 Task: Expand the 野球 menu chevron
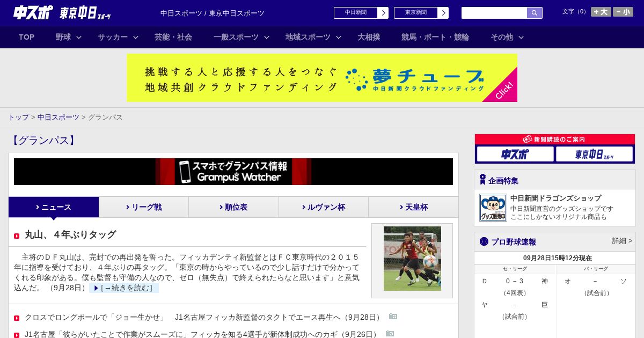[79, 38]
